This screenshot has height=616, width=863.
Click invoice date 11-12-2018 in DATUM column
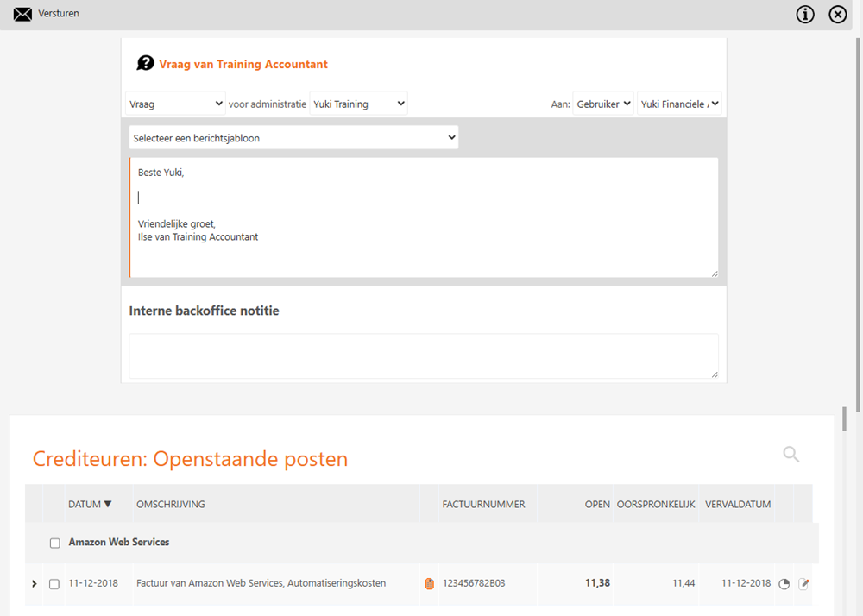point(93,583)
